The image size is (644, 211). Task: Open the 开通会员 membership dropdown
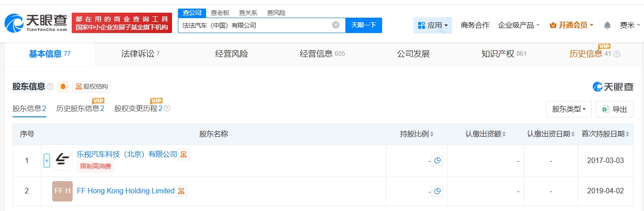click(571, 25)
